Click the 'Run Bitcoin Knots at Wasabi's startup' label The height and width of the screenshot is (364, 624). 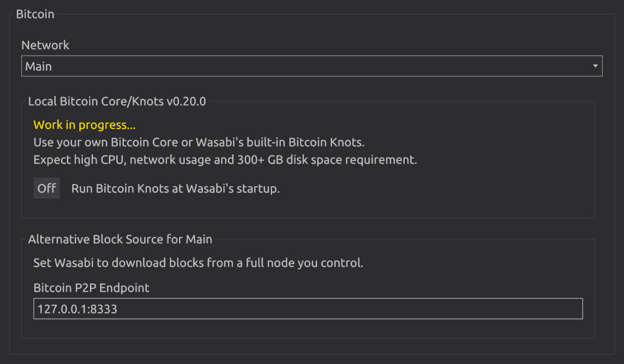(x=175, y=188)
